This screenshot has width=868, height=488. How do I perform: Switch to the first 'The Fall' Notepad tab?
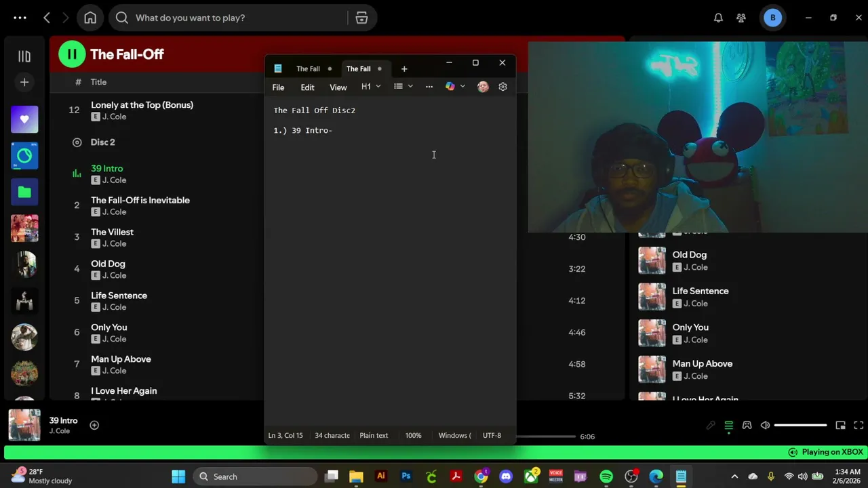coord(308,68)
